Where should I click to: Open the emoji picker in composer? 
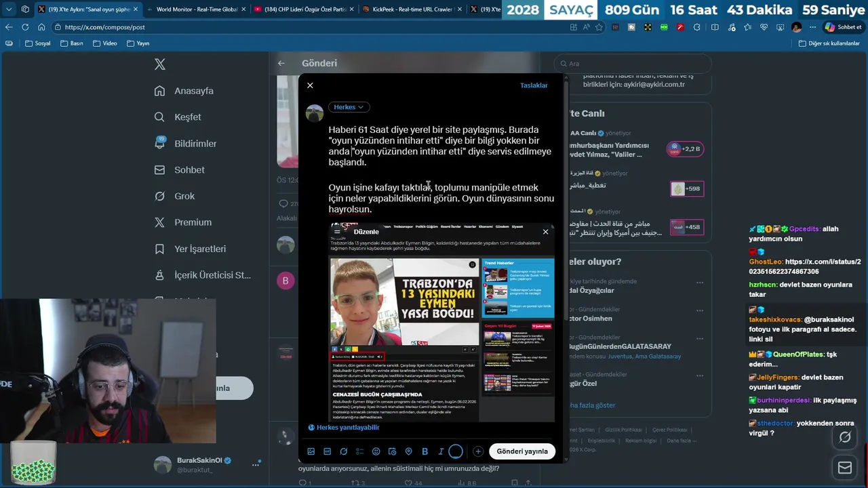click(x=376, y=451)
